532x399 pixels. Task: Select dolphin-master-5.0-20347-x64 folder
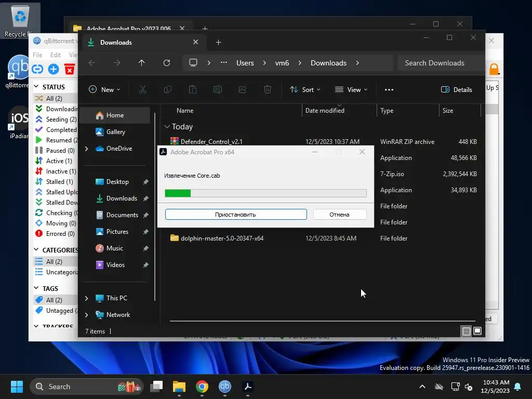[x=222, y=238]
